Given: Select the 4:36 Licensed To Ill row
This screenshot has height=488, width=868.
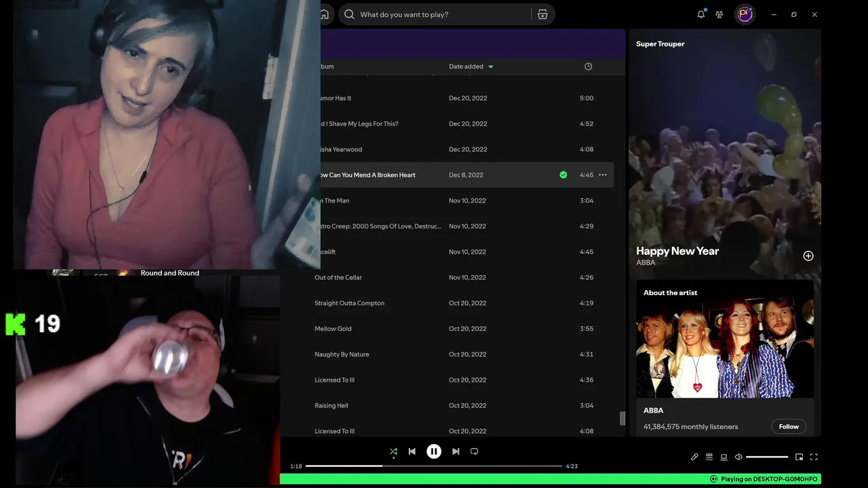Looking at the screenshot, I should (x=448, y=380).
